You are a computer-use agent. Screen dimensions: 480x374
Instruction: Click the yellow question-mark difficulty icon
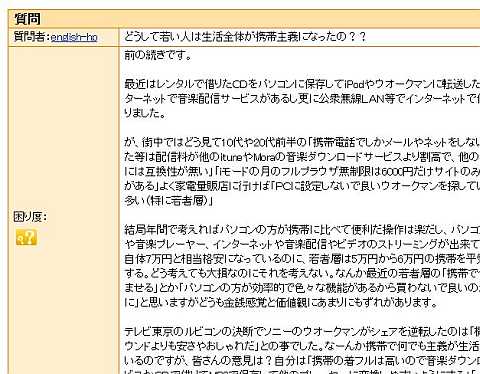point(26,237)
